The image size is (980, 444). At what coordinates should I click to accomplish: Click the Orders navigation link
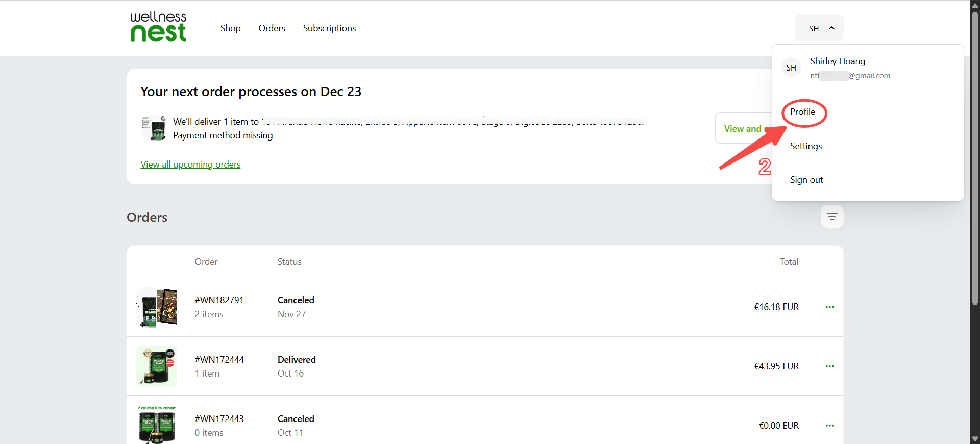click(x=272, y=28)
